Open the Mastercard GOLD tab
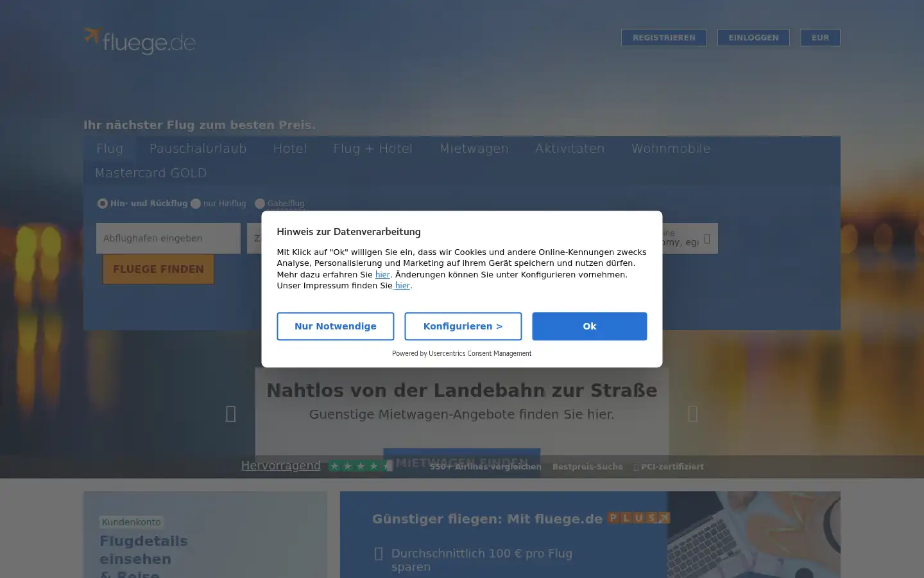Screen dimensions: 924x578 coord(151,173)
